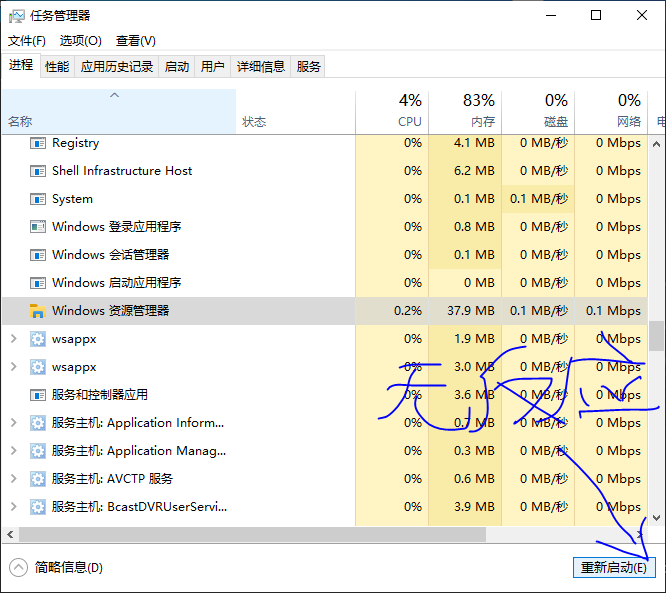Expand 服务主机: Application Manag... group
Screen dimensions: 666x593
(x=13, y=450)
